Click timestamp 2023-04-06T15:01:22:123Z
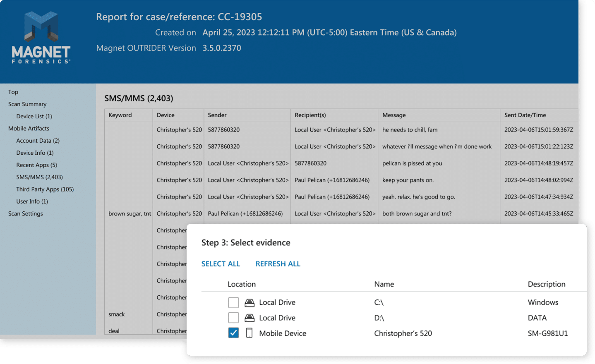 [539, 146]
